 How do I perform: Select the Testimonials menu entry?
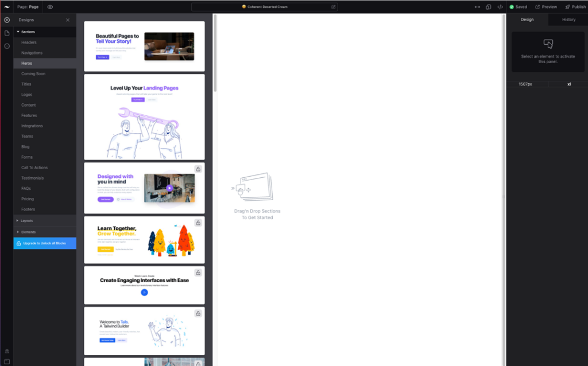[32, 178]
